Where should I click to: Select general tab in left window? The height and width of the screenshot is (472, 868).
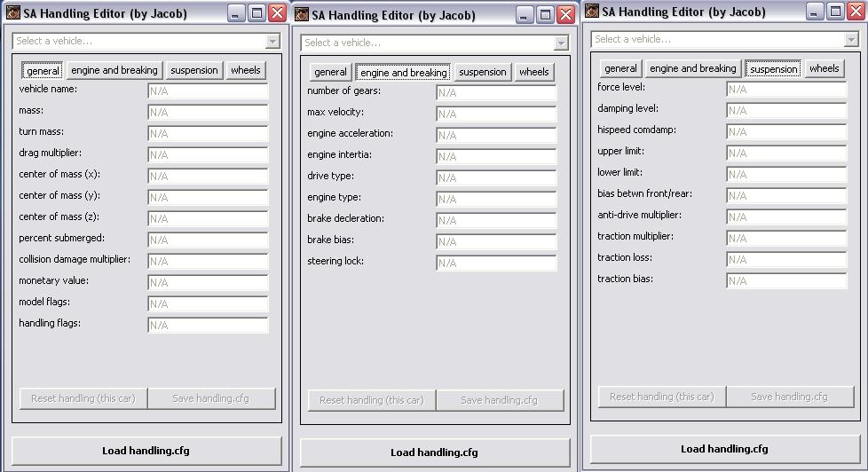pyautogui.click(x=43, y=70)
